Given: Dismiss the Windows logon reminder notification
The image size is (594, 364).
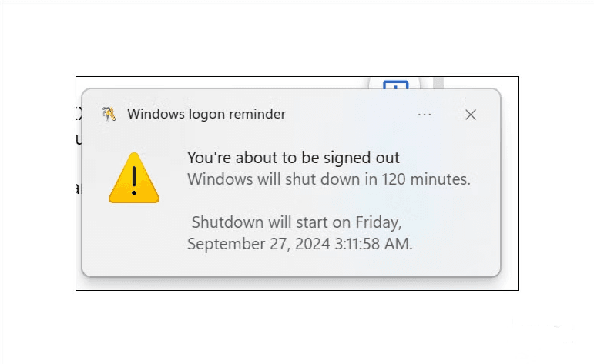Looking at the screenshot, I should (x=471, y=115).
